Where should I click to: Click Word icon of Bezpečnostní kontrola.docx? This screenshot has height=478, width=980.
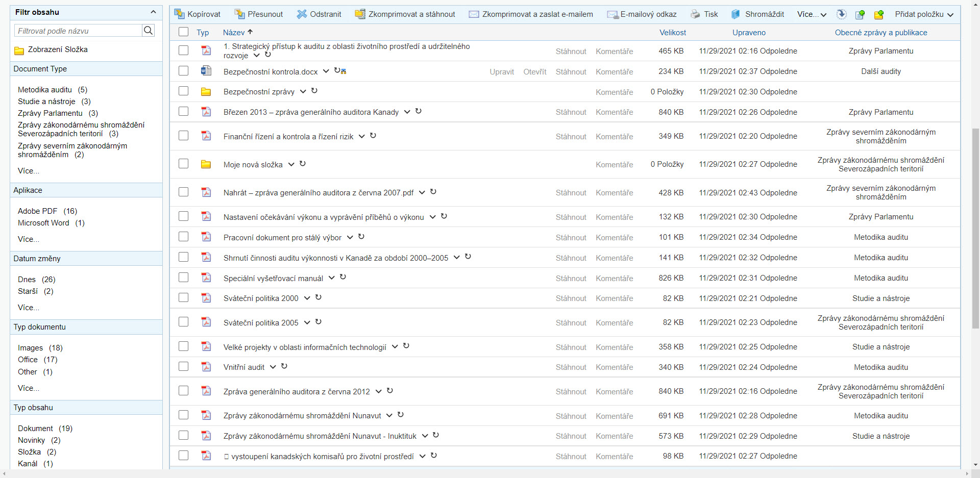coord(206,71)
